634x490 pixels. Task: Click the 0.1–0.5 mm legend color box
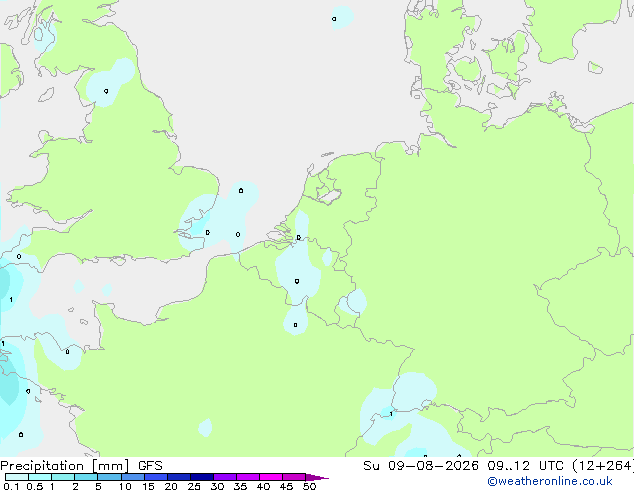tap(17, 477)
